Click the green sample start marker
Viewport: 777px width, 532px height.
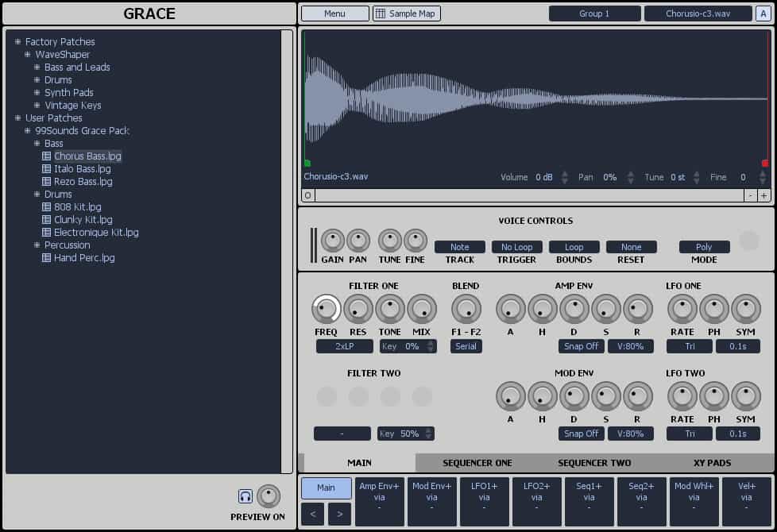tap(307, 163)
